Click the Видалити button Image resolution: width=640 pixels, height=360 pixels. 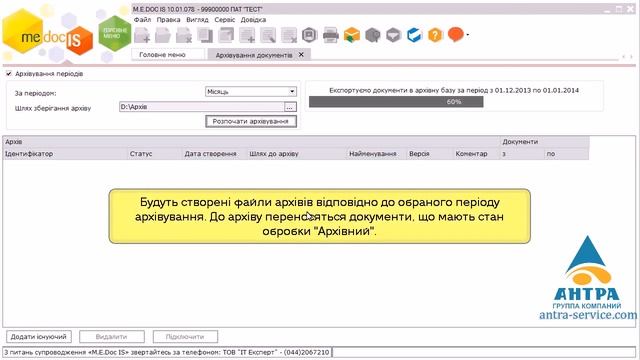point(111,337)
